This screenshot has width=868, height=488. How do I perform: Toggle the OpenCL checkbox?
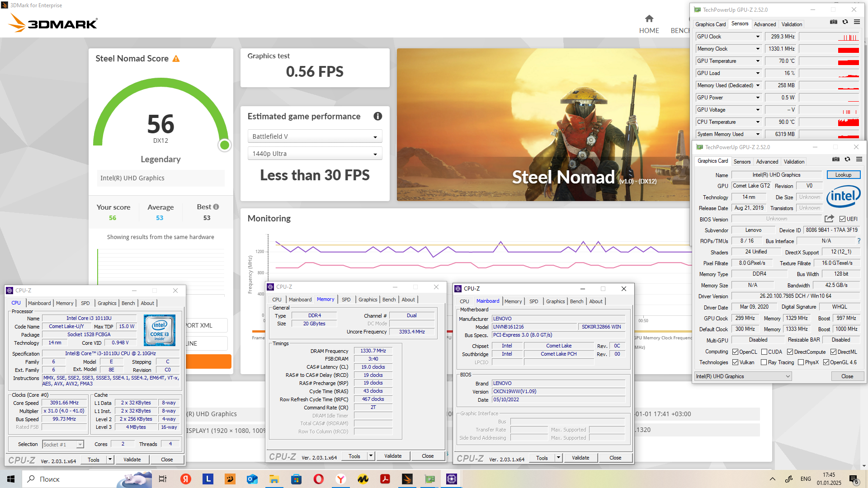click(x=736, y=352)
